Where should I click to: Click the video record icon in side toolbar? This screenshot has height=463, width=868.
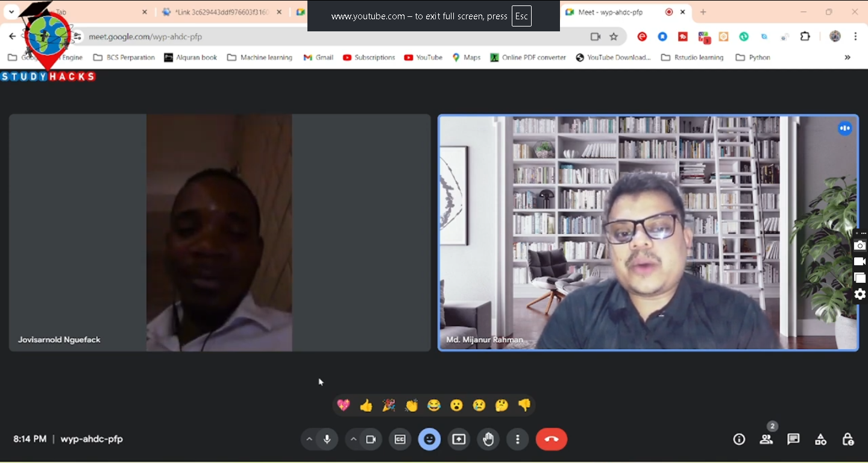860,262
